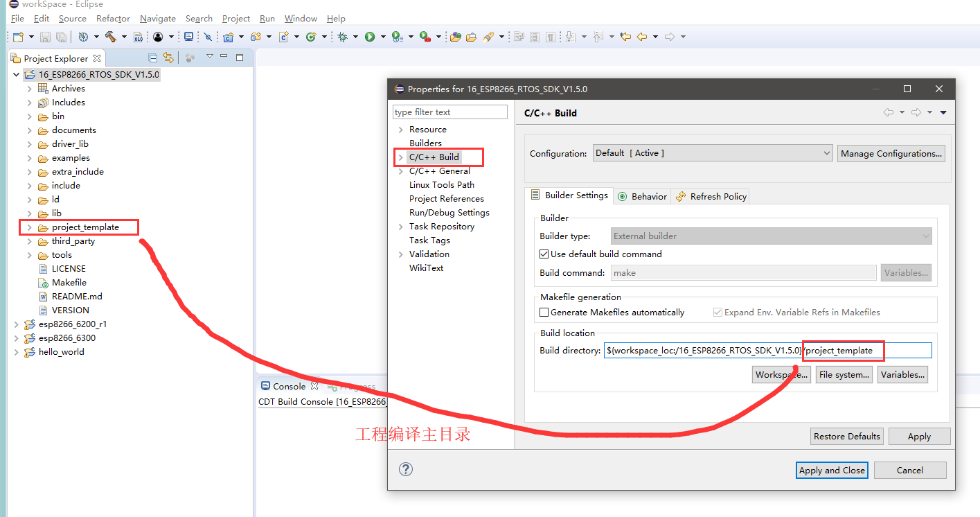Expand the examples folder node
The image size is (980, 517).
click(x=29, y=158)
